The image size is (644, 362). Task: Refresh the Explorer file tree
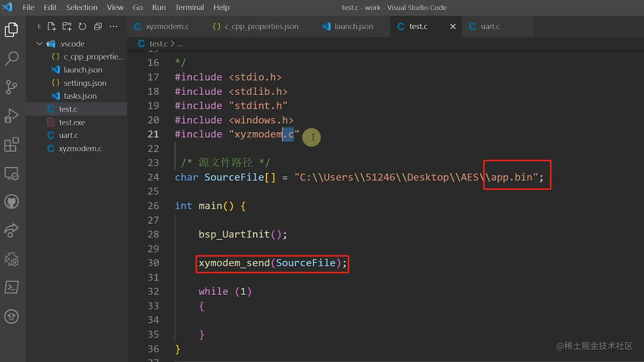[83, 27]
